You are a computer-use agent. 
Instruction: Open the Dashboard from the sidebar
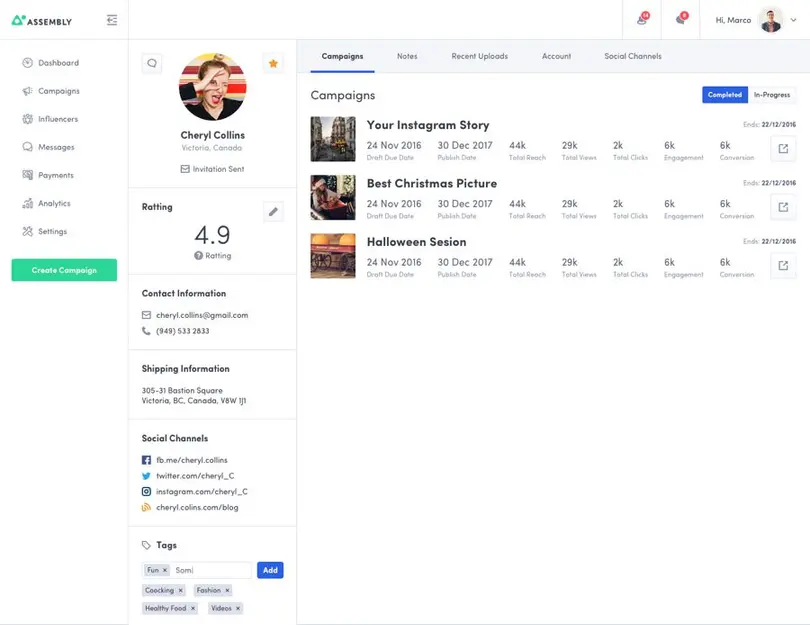click(x=54, y=62)
